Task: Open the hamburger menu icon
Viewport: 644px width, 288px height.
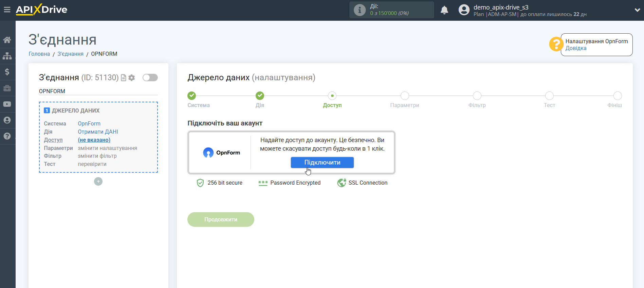Action: click(x=7, y=10)
